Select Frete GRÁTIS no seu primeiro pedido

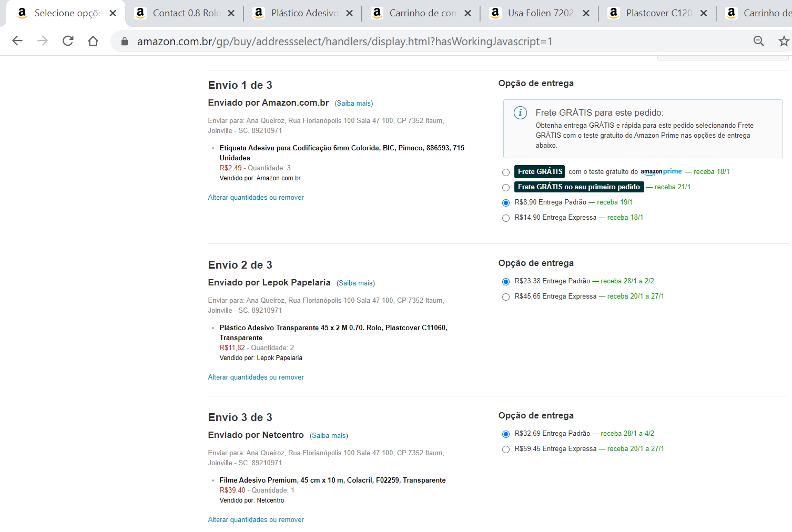[x=506, y=188]
